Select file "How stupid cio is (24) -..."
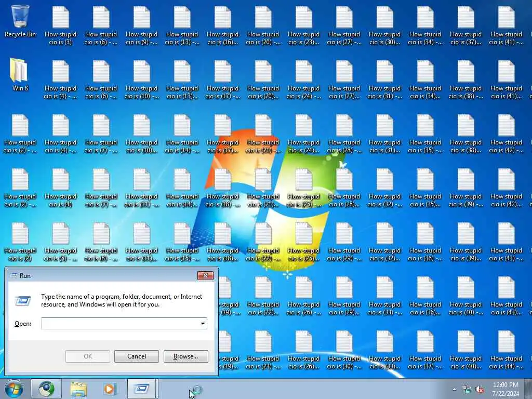The image size is (532, 399). pyautogui.click(x=303, y=79)
